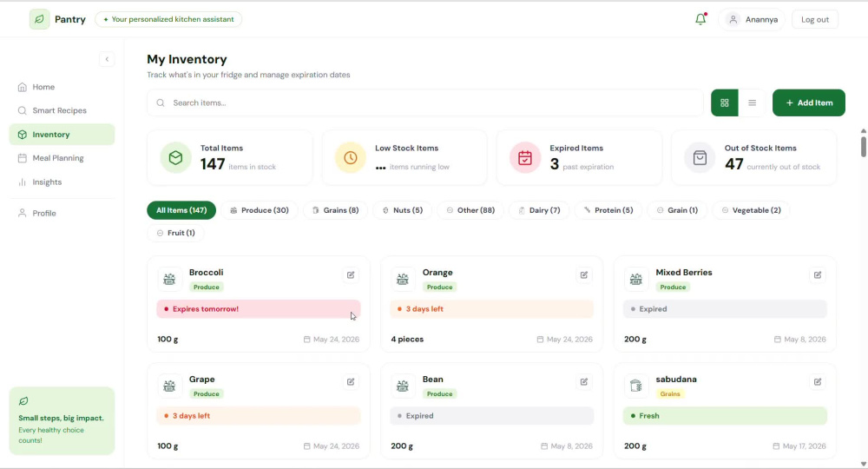This screenshot has height=469, width=868.
Task: Click the Bean produce basket icon
Action: 403,386
